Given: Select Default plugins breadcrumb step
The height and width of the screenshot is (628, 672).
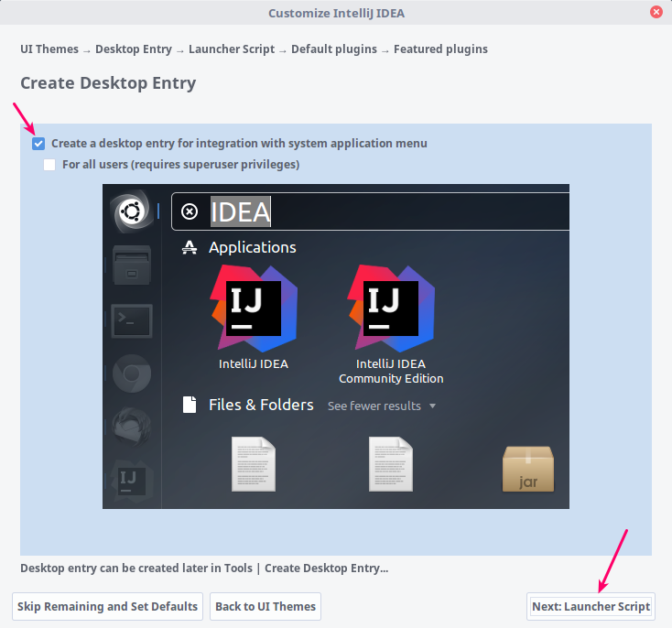Looking at the screenshot, I should coord(334,49).
